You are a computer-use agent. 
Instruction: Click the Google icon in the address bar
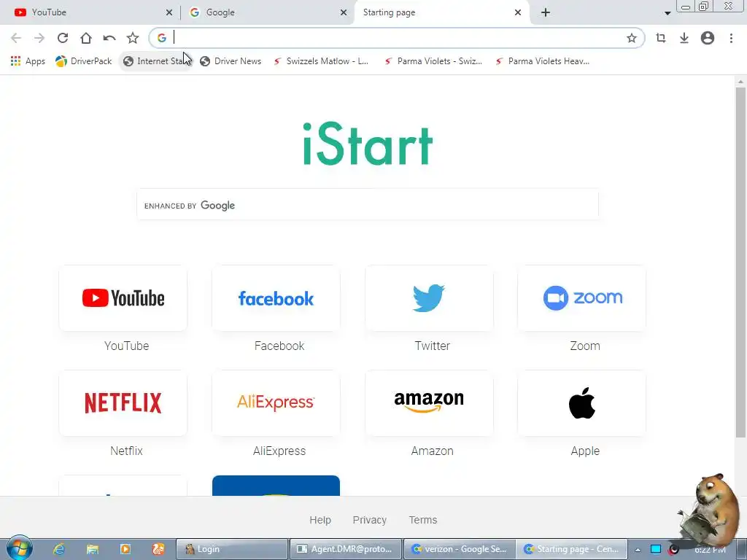tap(162, 38)
